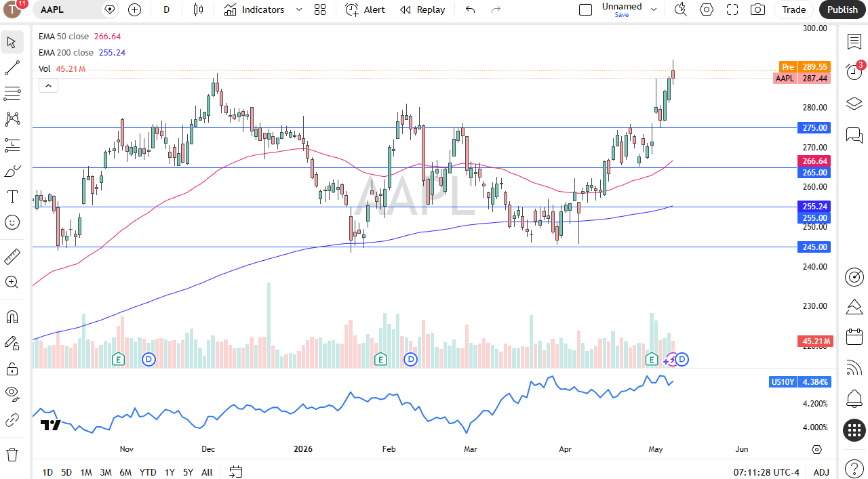Select the 5Y time range
The image size is (868, 479).
tap(188, 472)
